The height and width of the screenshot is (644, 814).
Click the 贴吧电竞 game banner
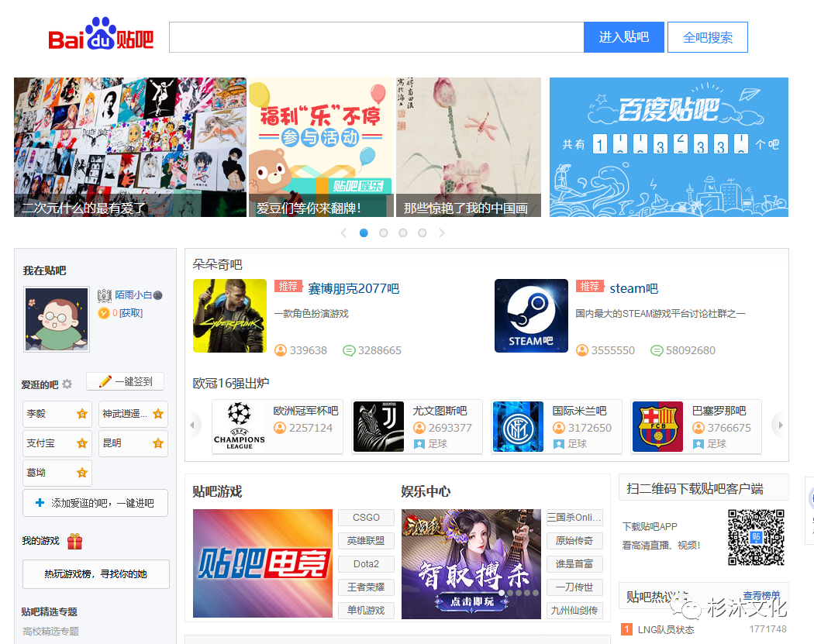click(x=263, y=563)
